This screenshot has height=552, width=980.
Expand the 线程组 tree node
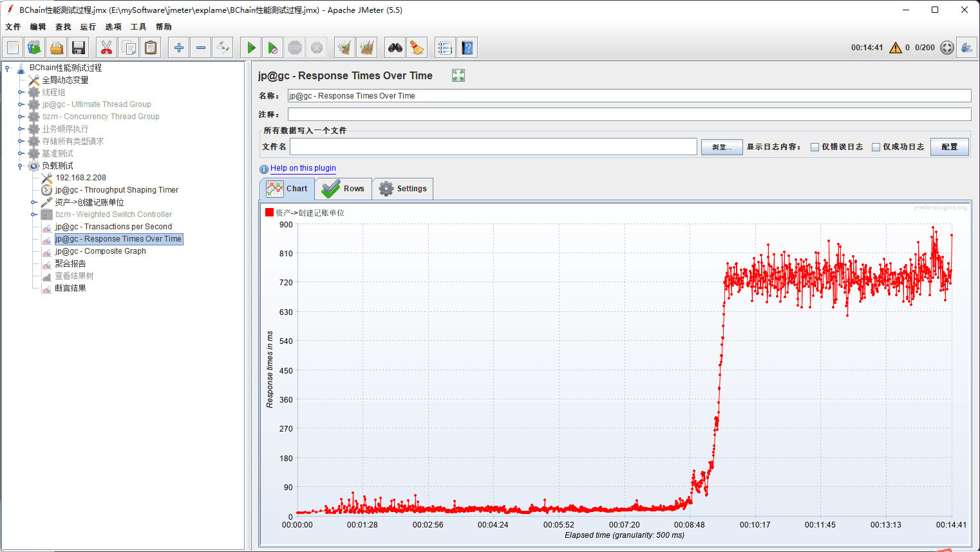21,92
